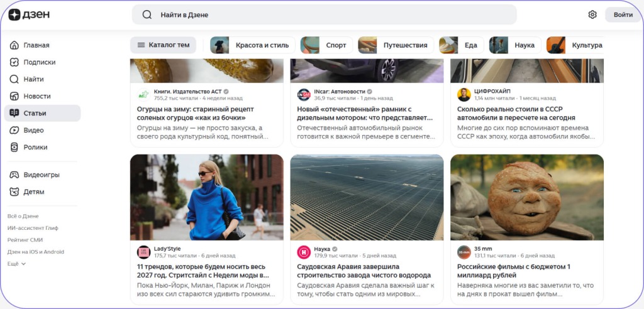Expand the Ещё sidebar menu
This screenshot has height=309, width=644.
pyautogui.click(x=16, y=264)
